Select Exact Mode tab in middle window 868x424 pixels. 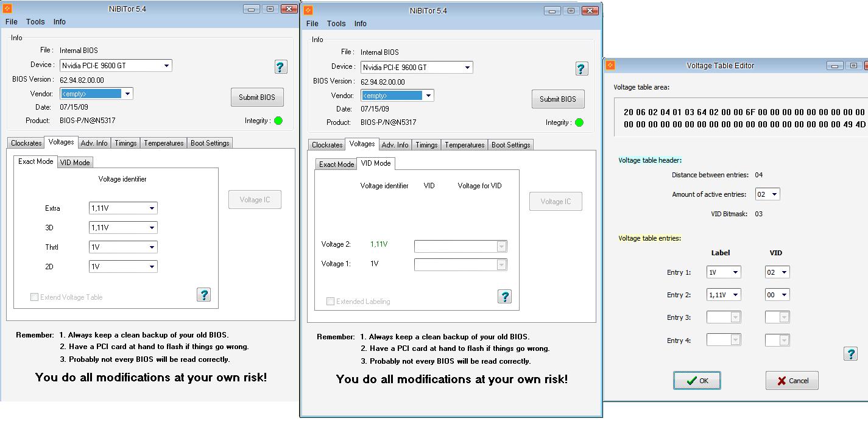[336, 164]
